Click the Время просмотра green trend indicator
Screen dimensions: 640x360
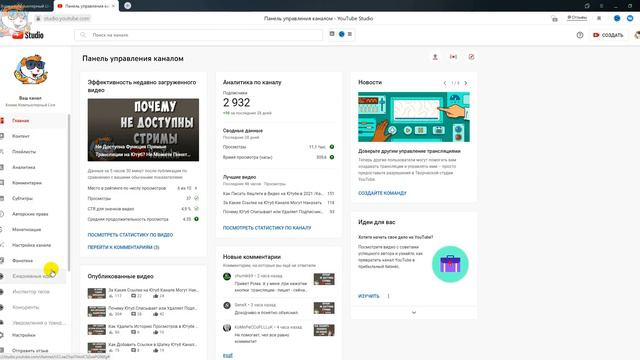pyautogui.click(x=332, y=157)
